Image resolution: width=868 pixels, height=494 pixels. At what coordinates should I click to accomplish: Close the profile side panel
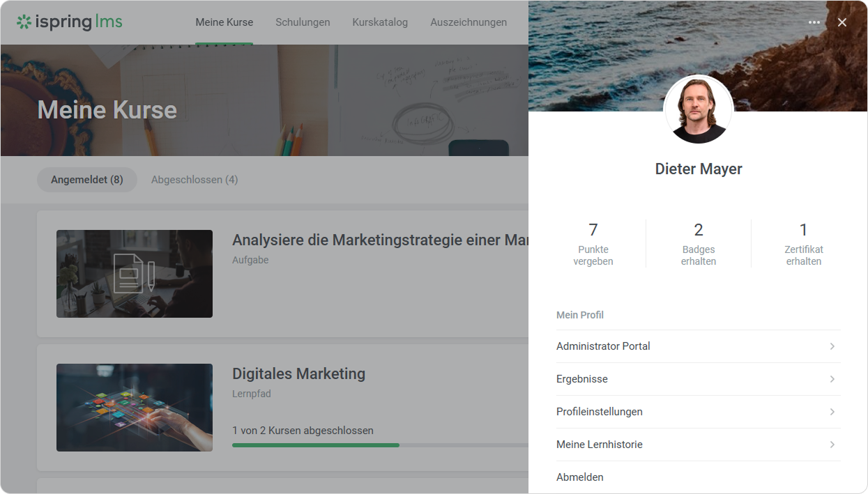click(842, 22)
